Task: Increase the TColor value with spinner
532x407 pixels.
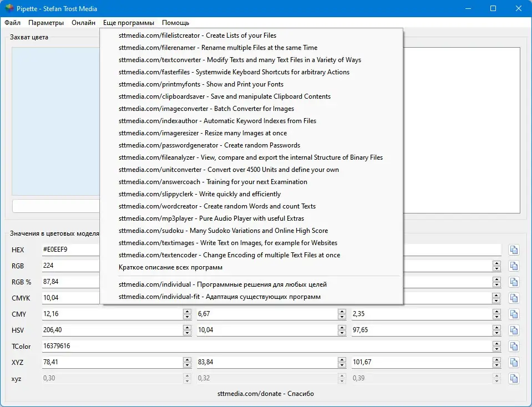Action: 496,344
